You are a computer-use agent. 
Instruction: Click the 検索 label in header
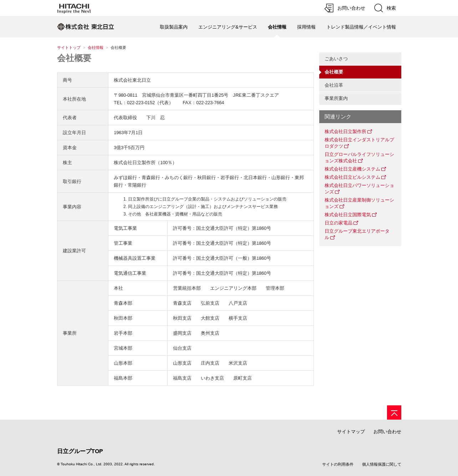click(x=391, y=8)
